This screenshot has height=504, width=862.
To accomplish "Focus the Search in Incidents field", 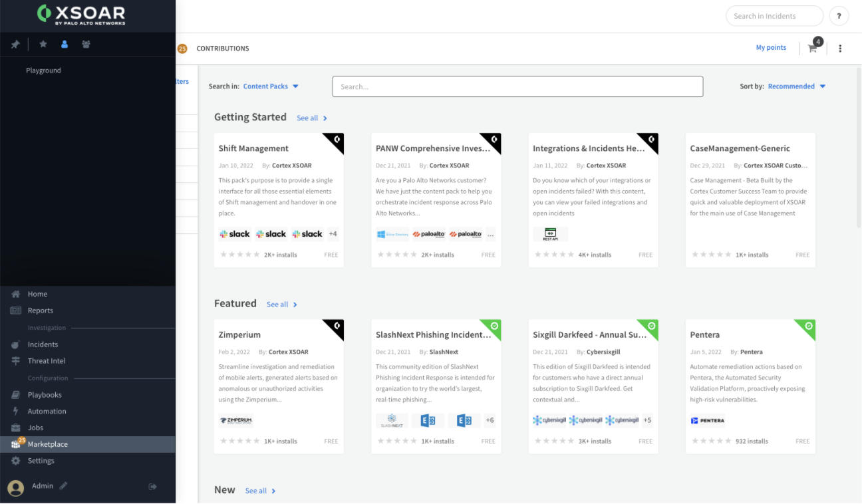I will click(x=774, y=16).
